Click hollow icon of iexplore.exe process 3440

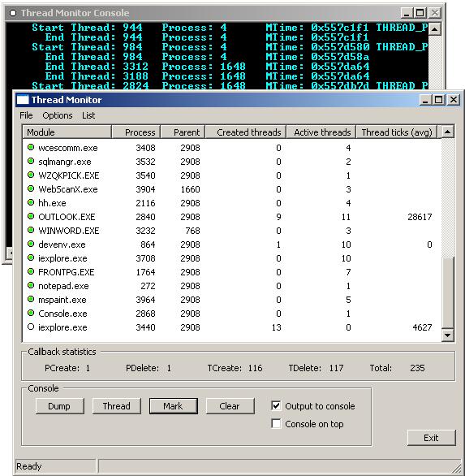point(31,327)
